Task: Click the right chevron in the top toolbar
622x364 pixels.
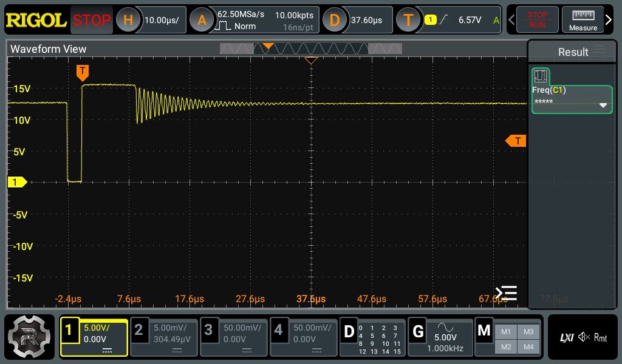Action: (609, 19)
